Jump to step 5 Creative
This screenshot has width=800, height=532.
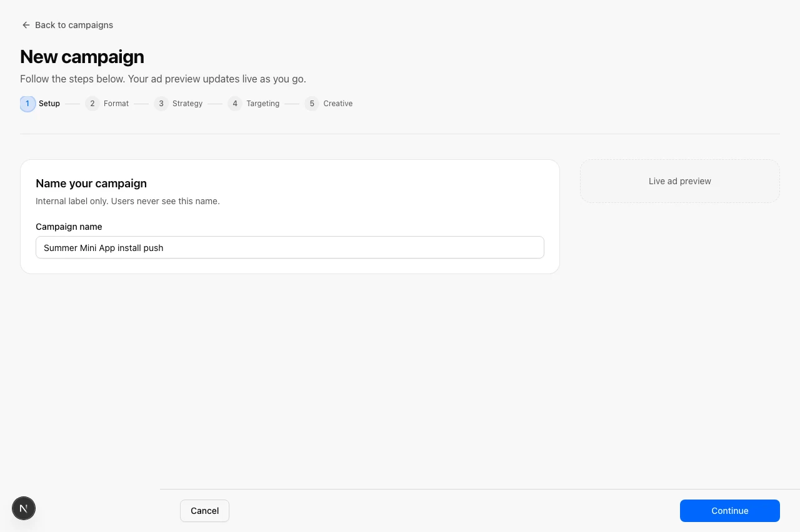[329, 104]
